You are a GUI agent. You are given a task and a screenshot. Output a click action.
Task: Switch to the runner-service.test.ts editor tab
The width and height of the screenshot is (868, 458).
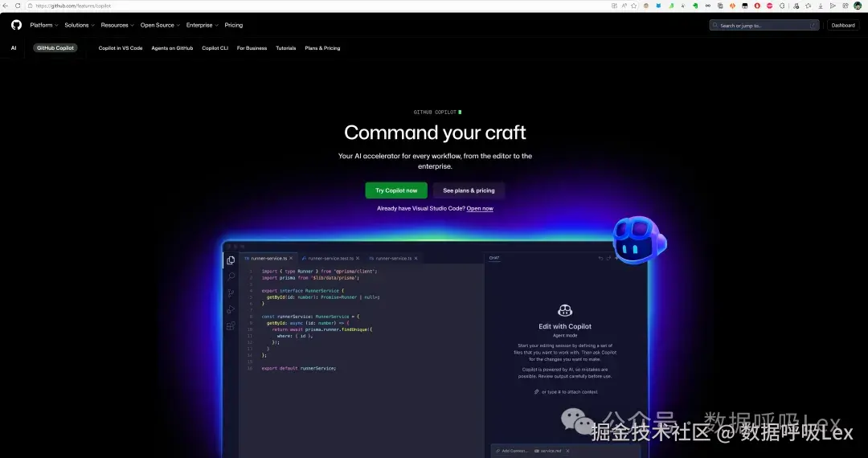point(330,258)
